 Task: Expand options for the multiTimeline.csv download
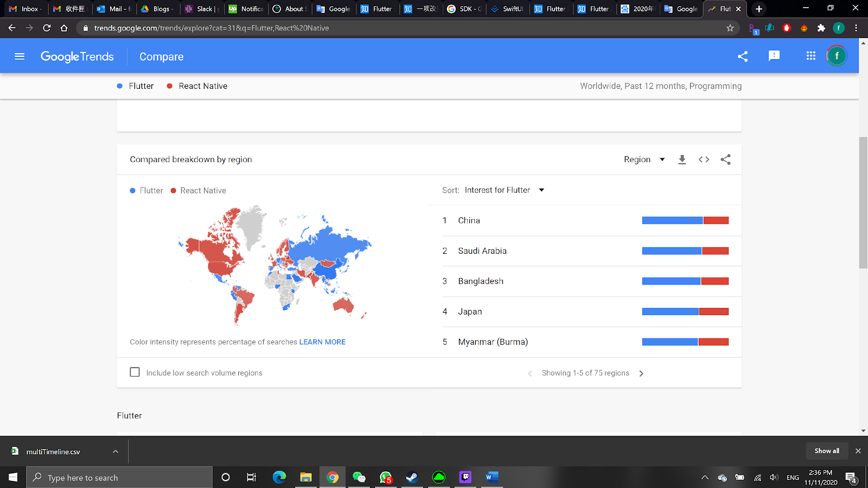click(116, 451)
